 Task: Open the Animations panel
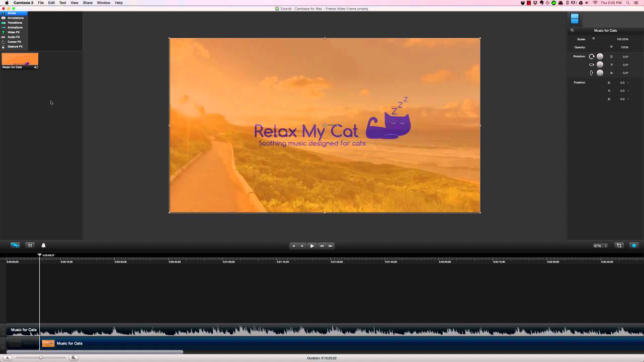14,28
